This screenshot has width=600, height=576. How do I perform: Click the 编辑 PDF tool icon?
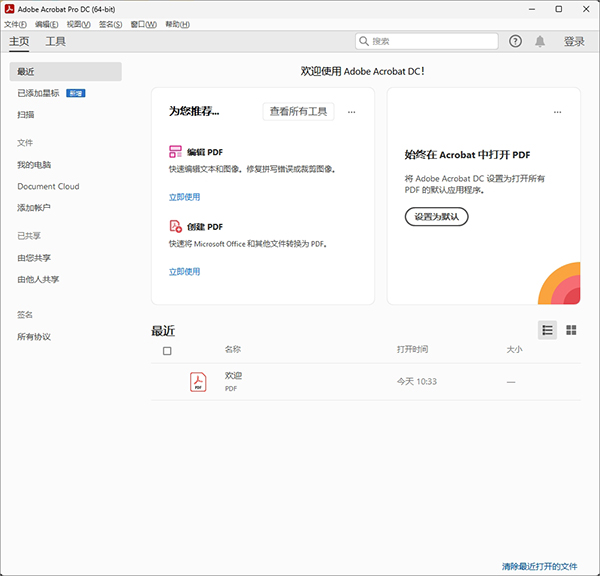(175, 151)
